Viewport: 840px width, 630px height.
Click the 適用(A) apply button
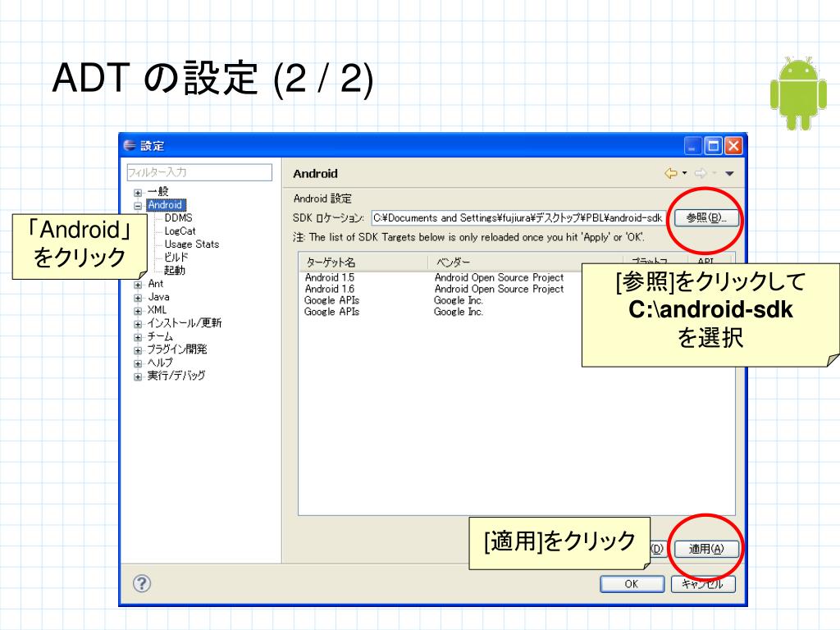coord(706,549)
